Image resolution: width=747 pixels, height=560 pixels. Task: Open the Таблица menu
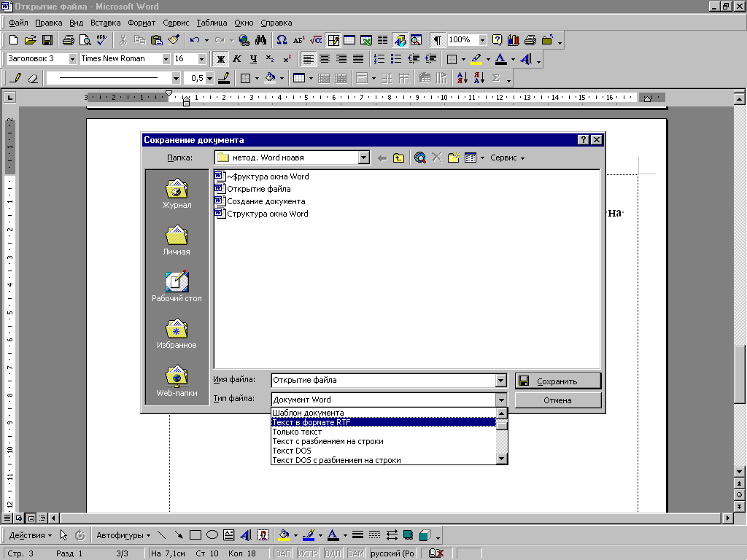212,23
